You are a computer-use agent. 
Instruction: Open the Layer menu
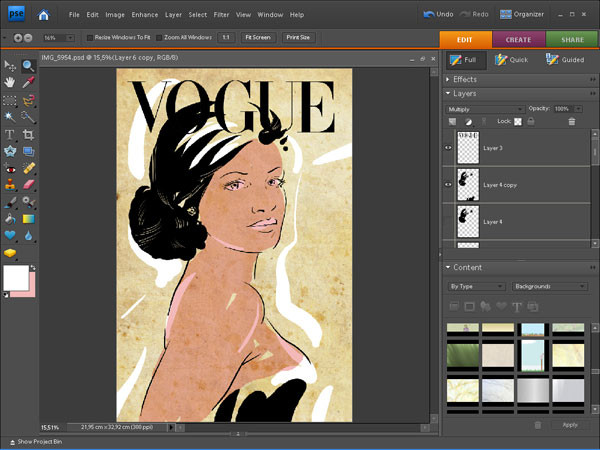[173, 15]
